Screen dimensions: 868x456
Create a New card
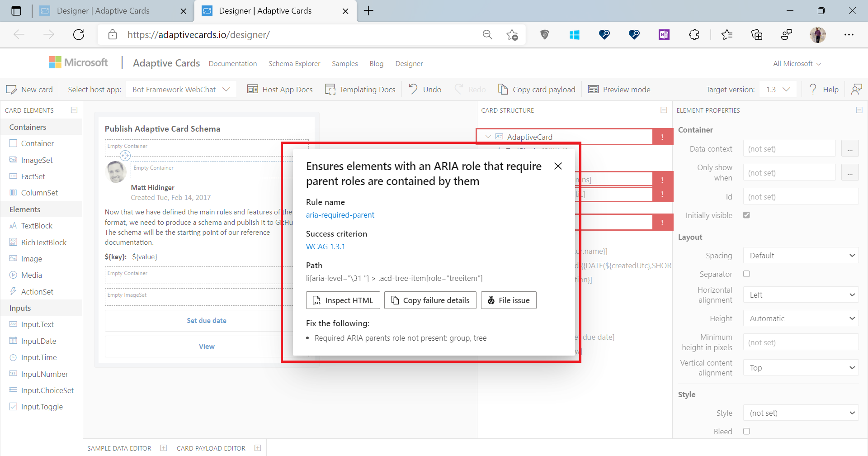click(29, 89)
